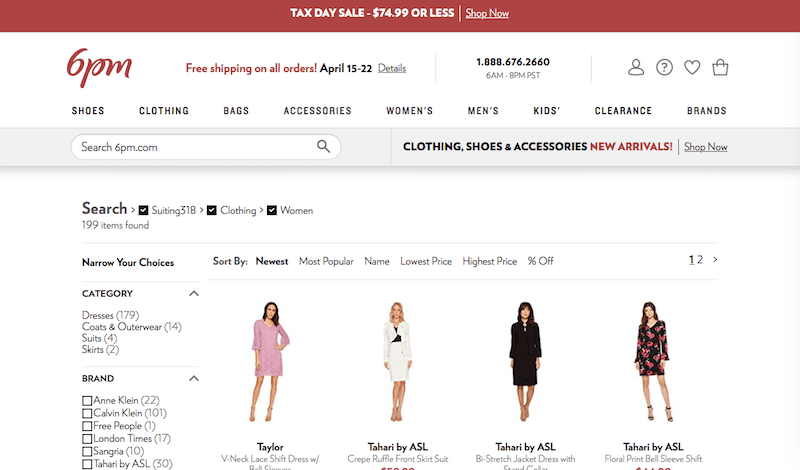
Task: Open the Accessories menu
Action: (317, 111)
